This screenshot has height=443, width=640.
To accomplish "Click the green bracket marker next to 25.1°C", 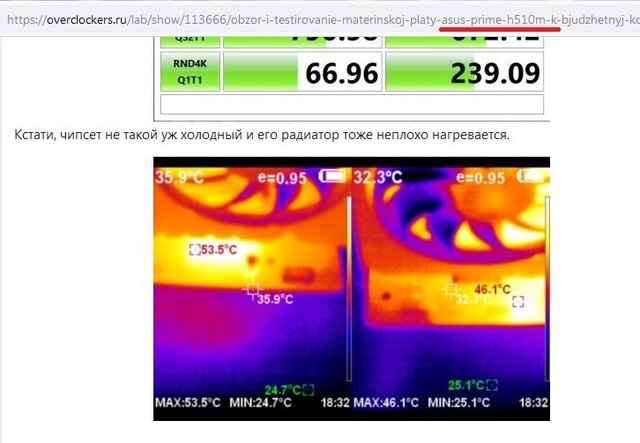I will tap(492, 385).
